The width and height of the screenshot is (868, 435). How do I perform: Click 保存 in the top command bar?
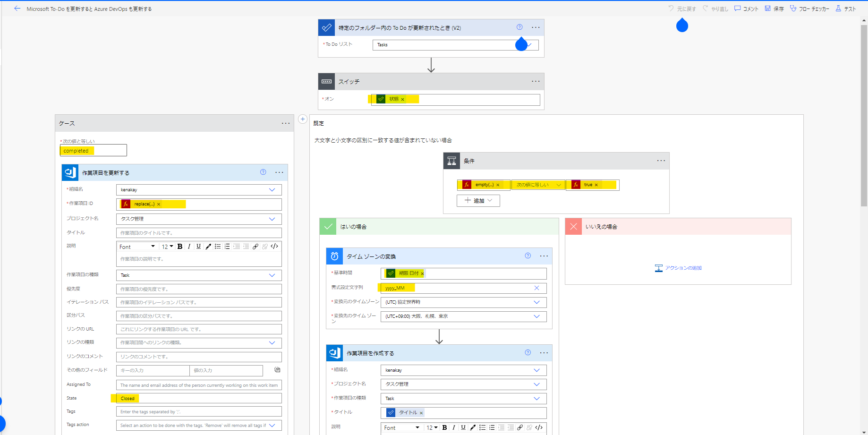pyautogui.click(x=774, y=9)
